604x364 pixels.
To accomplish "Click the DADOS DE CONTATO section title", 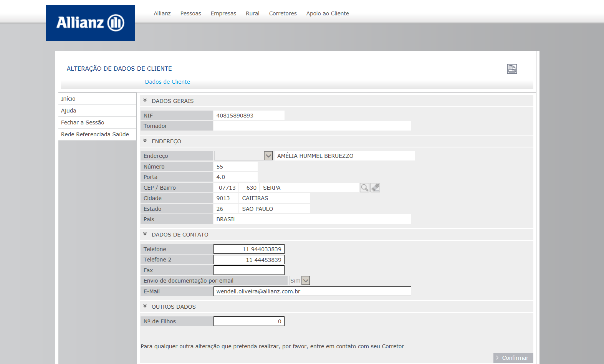I will pyautogui.click(x=180, y=235).
